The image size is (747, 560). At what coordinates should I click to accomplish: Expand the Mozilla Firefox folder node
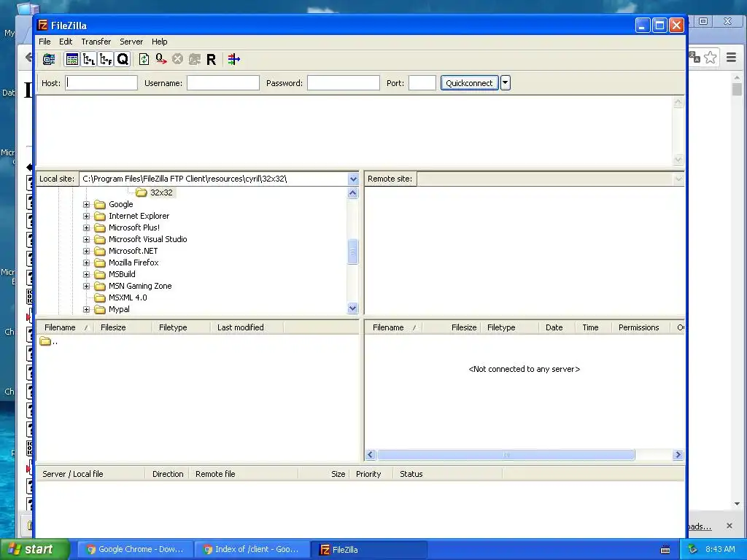86,262
